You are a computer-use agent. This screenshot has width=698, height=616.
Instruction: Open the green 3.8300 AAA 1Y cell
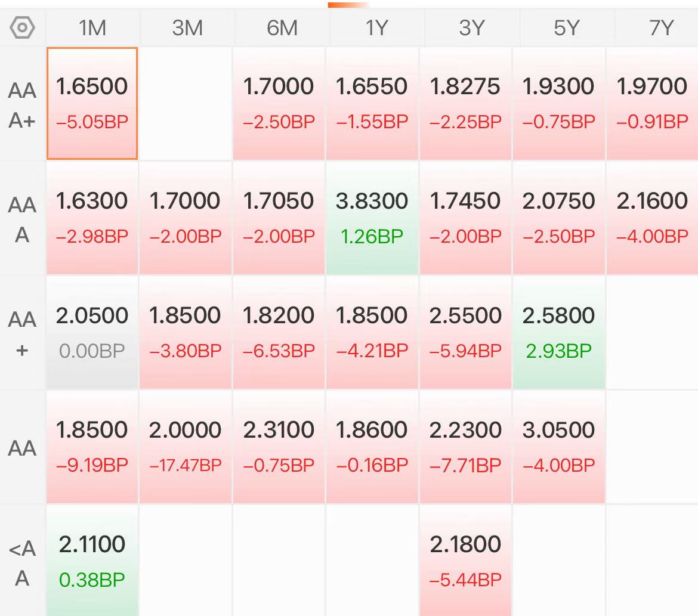[x=372, y=218]
